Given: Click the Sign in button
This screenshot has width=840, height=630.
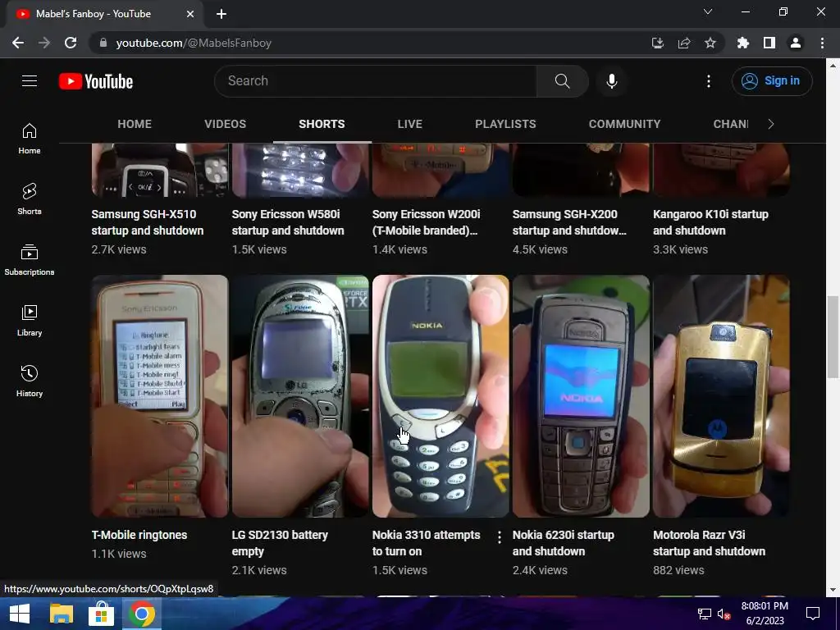Looking at the screenshot, I should point(772,81).
